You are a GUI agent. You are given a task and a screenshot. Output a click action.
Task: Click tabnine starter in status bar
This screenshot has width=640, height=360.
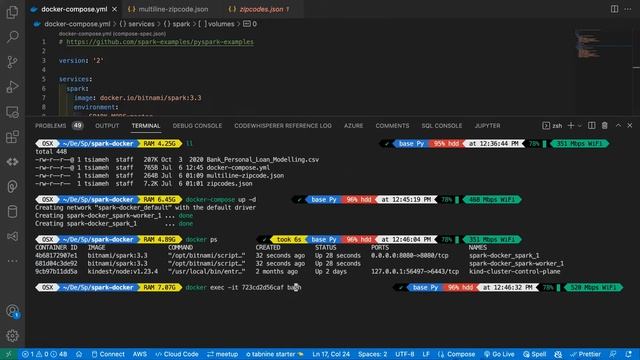pyautogui.click(x=275, y=354)
